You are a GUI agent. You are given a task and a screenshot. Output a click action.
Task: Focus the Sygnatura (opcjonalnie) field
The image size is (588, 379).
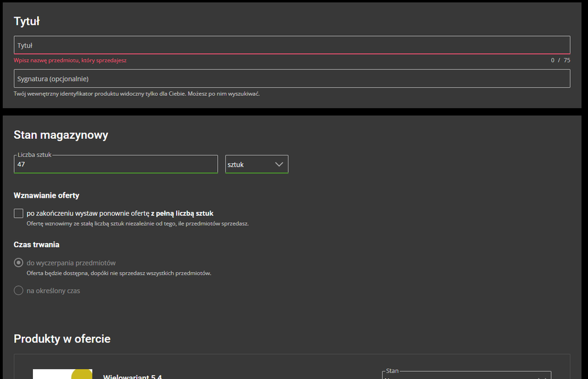pos(291,79)
